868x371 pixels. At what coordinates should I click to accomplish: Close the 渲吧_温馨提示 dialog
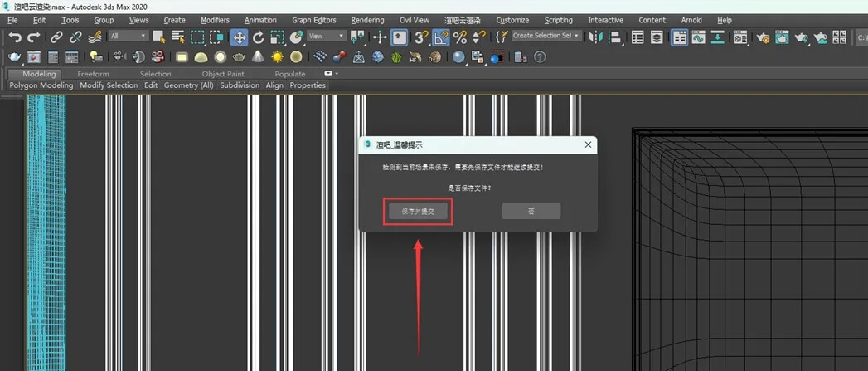pos(588,144)
